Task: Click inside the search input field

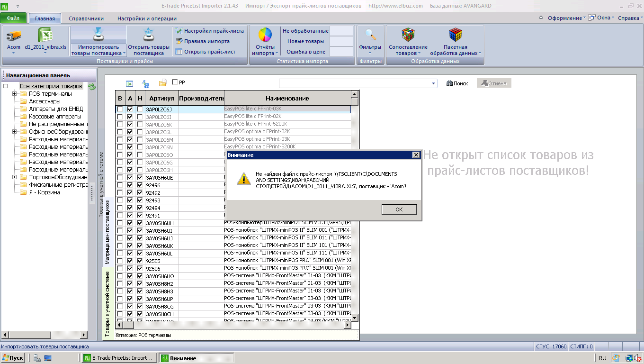Action: [x=355, y=83]
